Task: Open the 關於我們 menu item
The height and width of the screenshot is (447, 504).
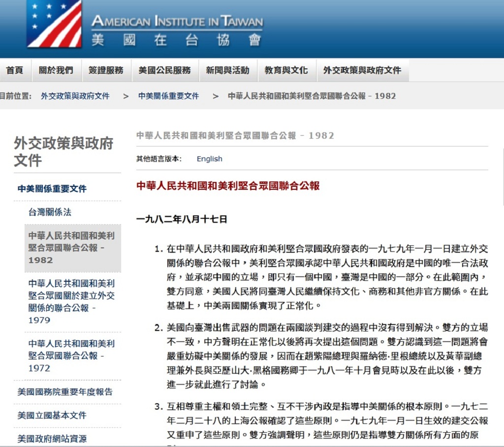Action: point(56,70)
